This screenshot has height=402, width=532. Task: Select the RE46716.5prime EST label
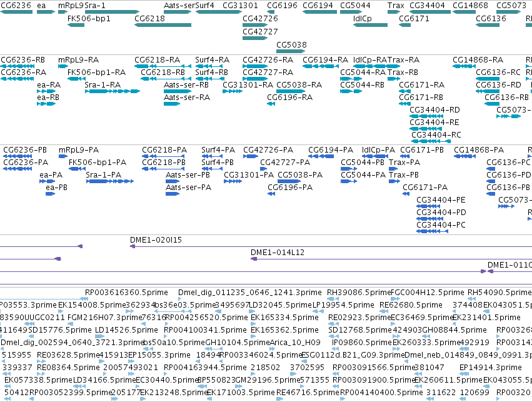tap(308, 393)
